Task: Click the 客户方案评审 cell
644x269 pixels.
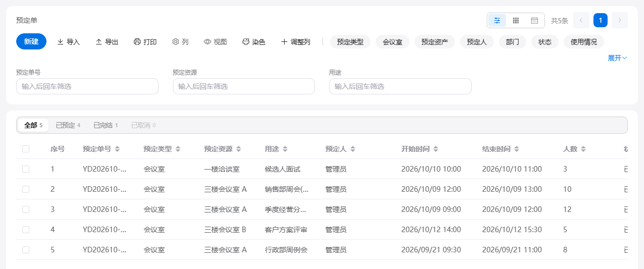Action: point(286,230)
